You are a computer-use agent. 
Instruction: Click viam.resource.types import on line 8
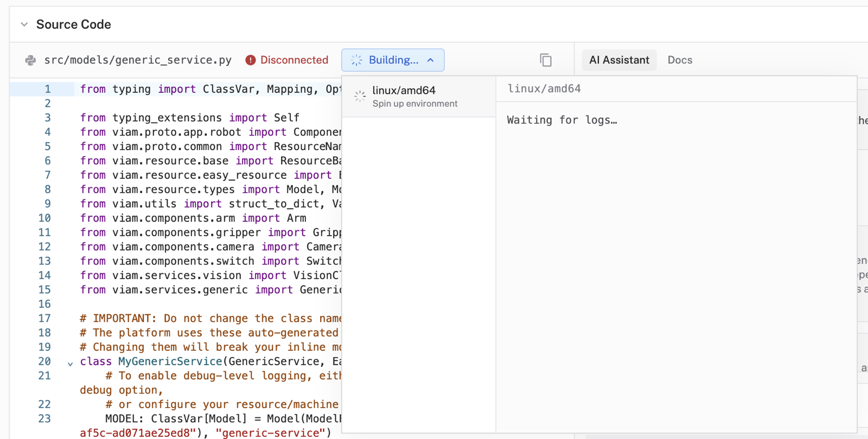[x=210, y=189]
